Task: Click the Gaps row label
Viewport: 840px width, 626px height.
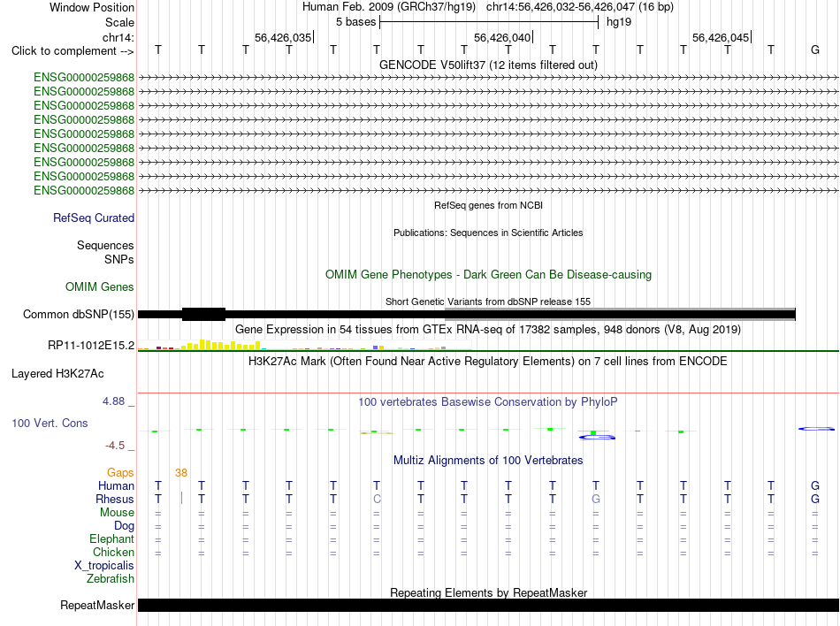Action: [120, 472]
